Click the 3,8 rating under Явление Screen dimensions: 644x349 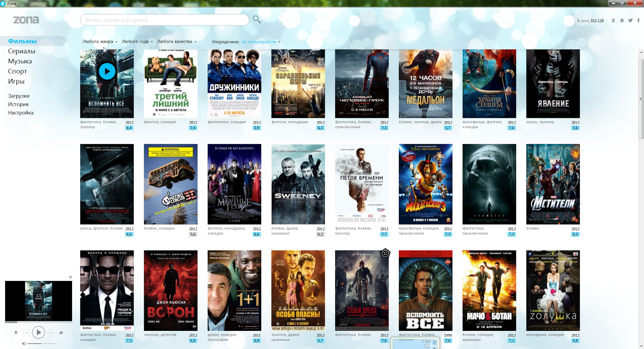575,128
